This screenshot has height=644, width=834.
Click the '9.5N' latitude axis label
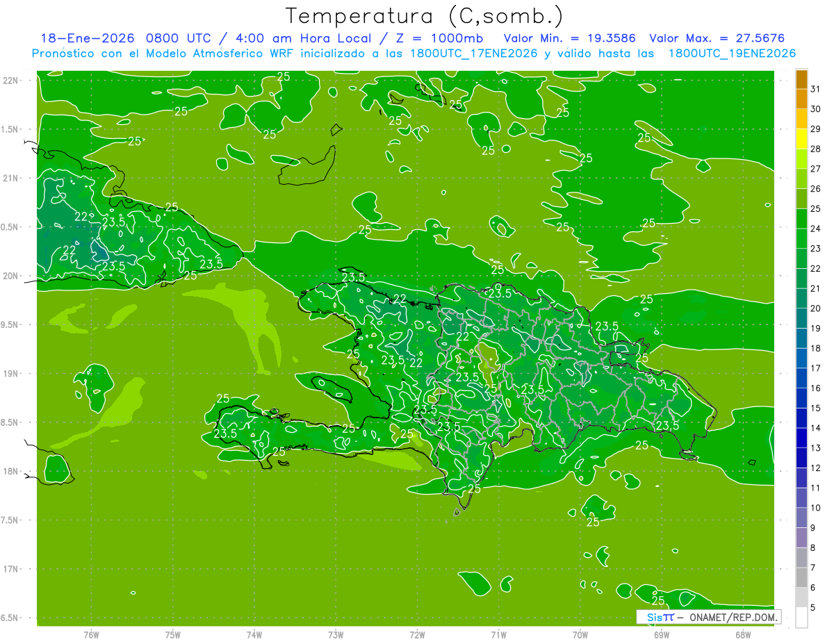point(10,325)
